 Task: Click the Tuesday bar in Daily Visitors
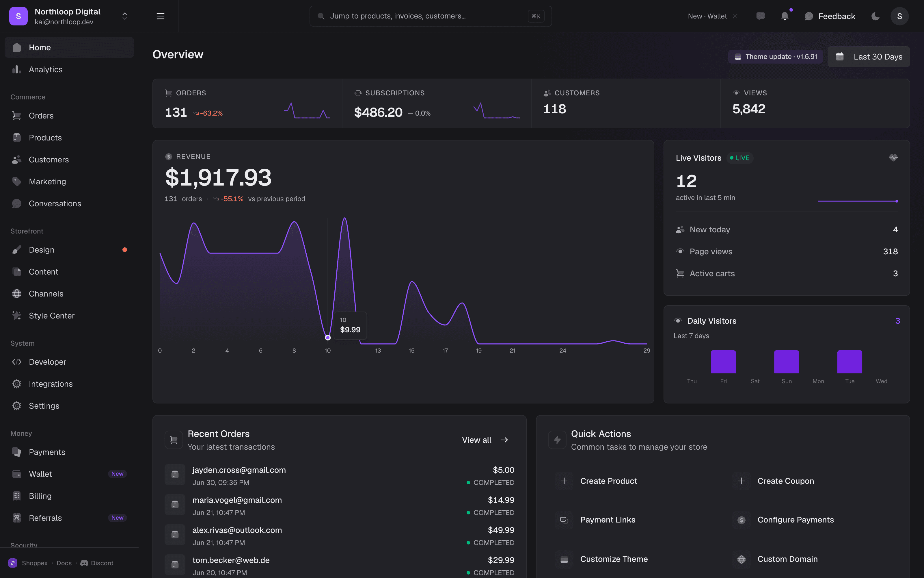pyautogui.click(x=850, y=362)
